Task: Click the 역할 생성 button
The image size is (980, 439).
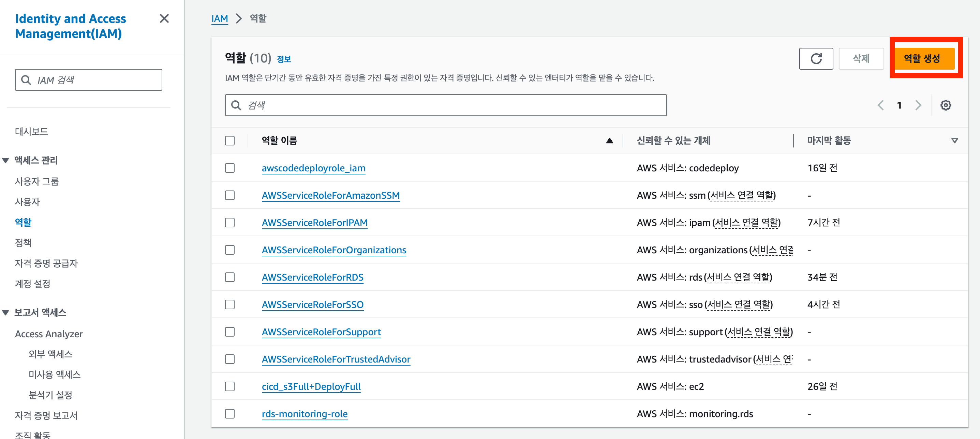Action: point(921,59)
